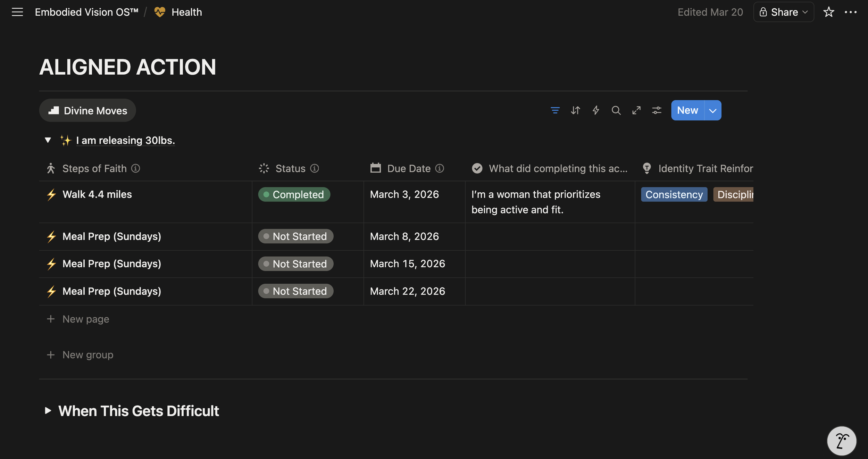Viewport: 868px width, 459px height.
Task: Open the three-dot page options menu
Action: point(850,12)
